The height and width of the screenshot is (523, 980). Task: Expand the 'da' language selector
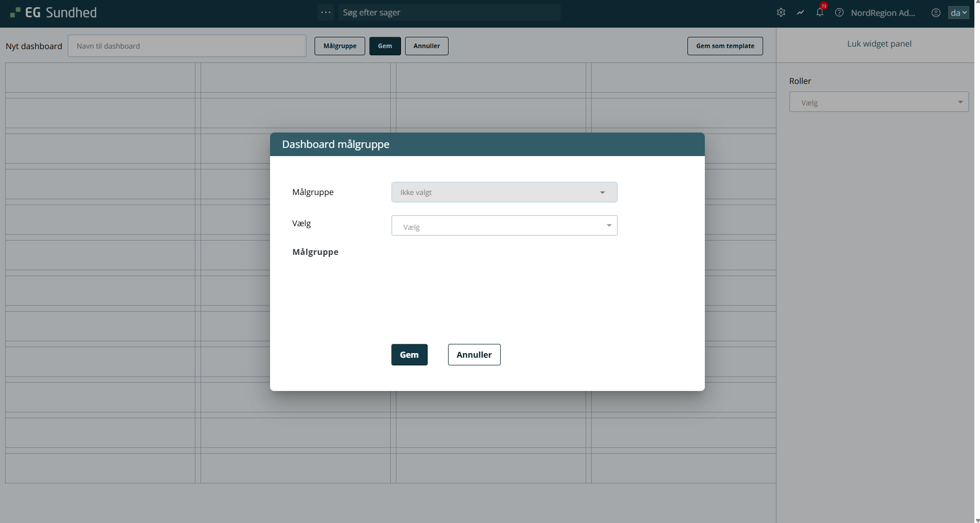click(958, 13)
